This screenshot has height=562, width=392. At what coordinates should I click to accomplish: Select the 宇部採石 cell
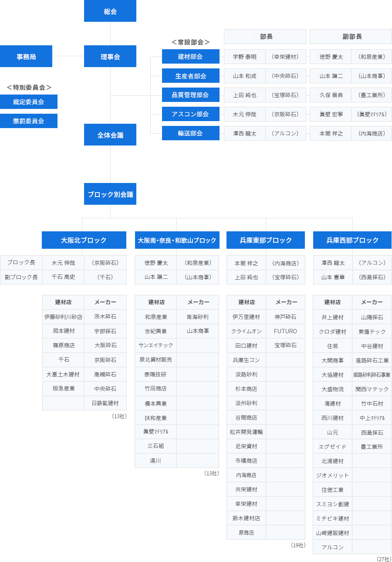coord(105,331)
